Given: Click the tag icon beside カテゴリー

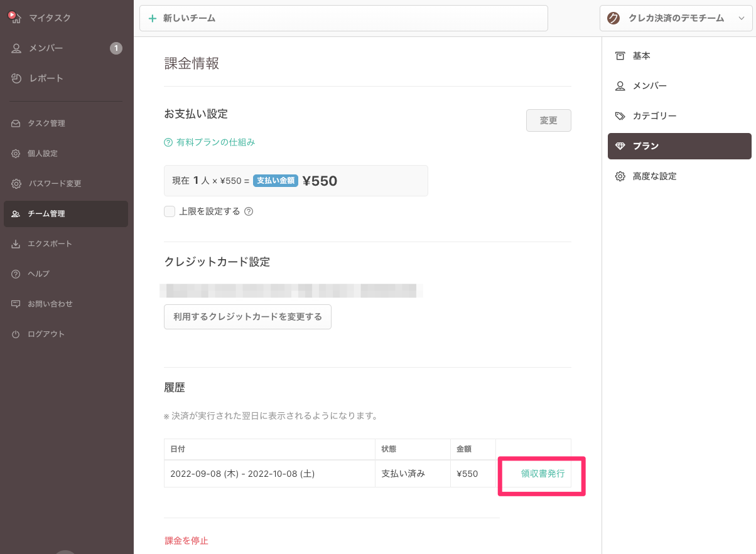Looking at the screenshot, I should click(620, 116).
